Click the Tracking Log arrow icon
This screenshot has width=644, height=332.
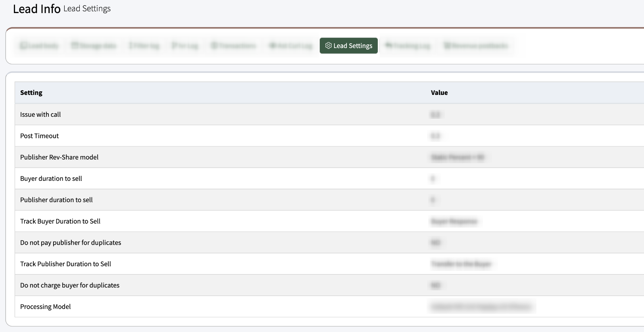coord(388,46)
